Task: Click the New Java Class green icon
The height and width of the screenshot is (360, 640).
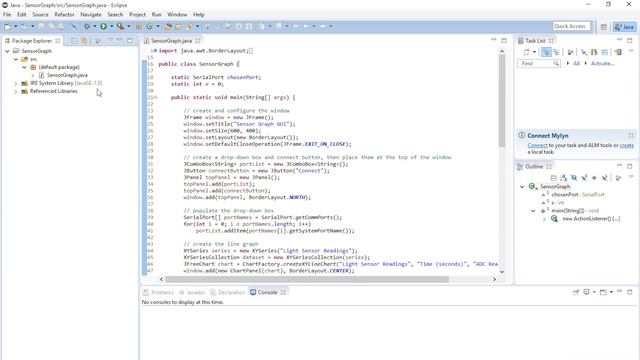Action: (x=149, y=27)
